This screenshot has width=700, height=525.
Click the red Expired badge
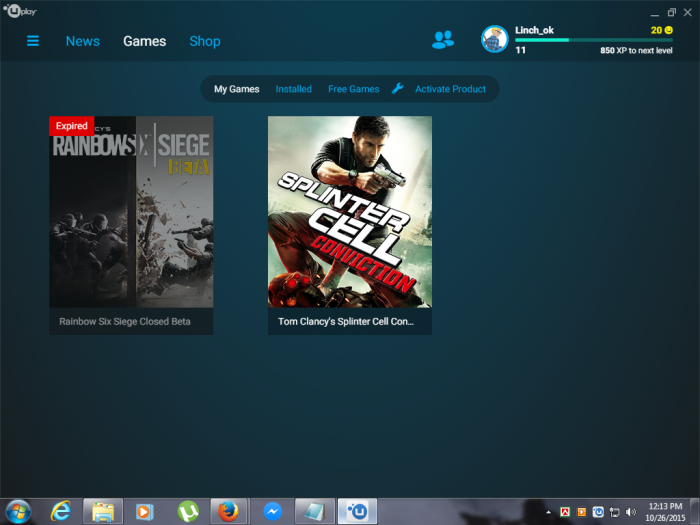click(71, 126)
